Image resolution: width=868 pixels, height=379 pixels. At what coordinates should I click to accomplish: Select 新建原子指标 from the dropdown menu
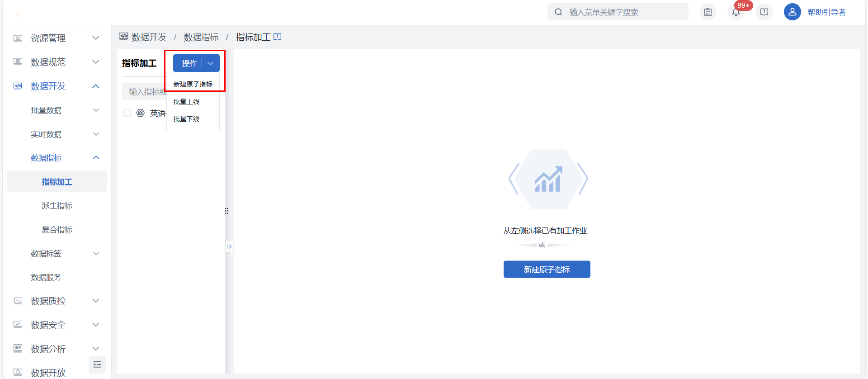pos(193,84)
